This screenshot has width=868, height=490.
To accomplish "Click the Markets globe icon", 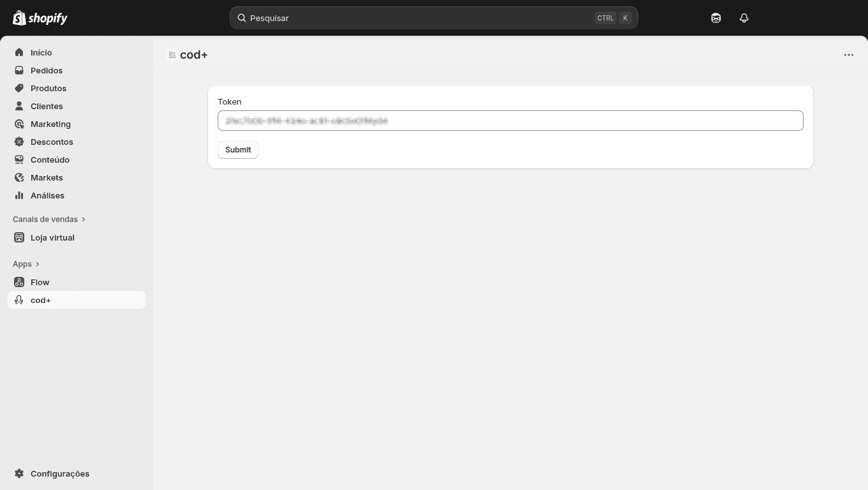I will tap(19, 177).
